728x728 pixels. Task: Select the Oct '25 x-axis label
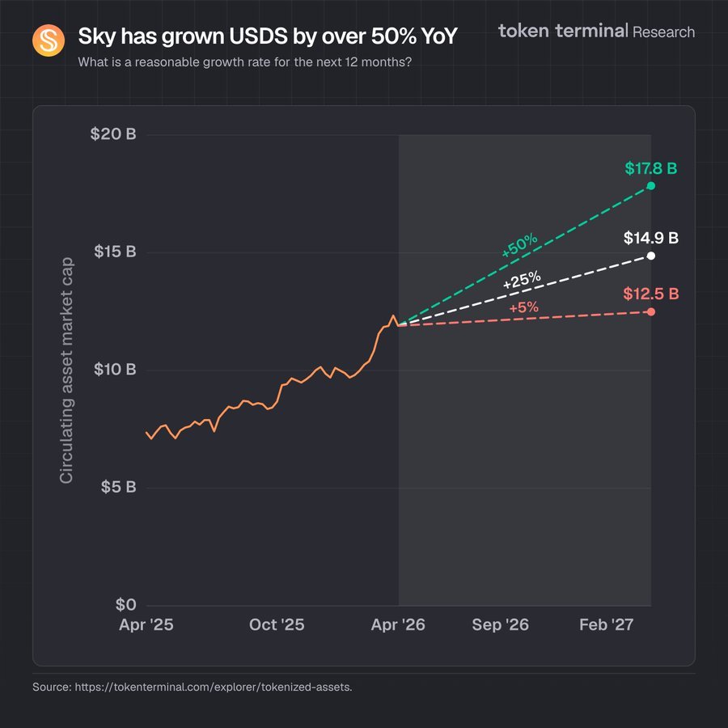[x=277, y=625]
